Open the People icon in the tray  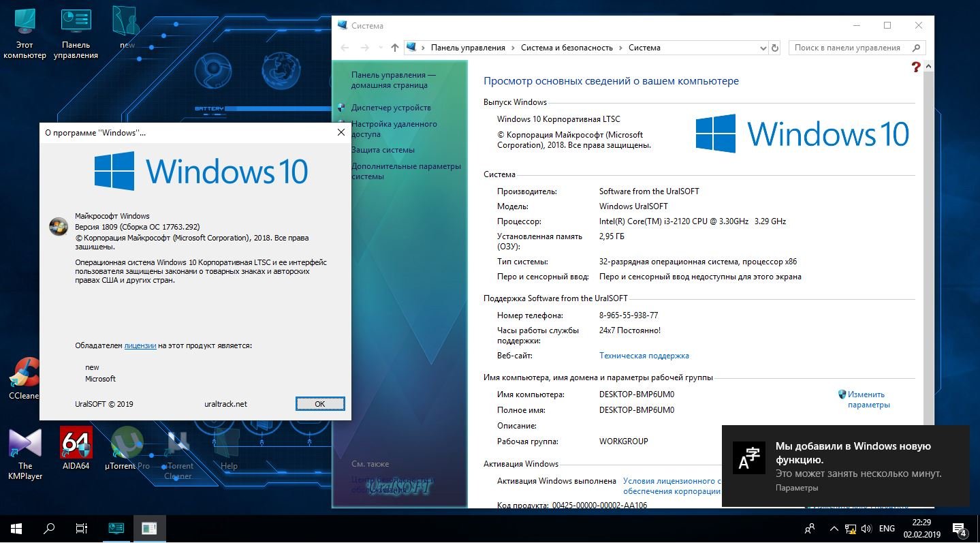click(x=810, y=528)
